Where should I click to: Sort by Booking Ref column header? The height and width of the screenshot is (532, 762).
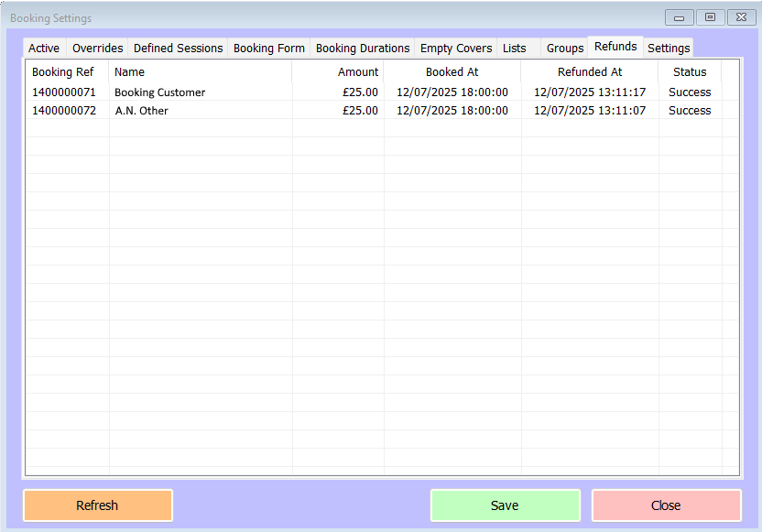click(x=63, y=72)
